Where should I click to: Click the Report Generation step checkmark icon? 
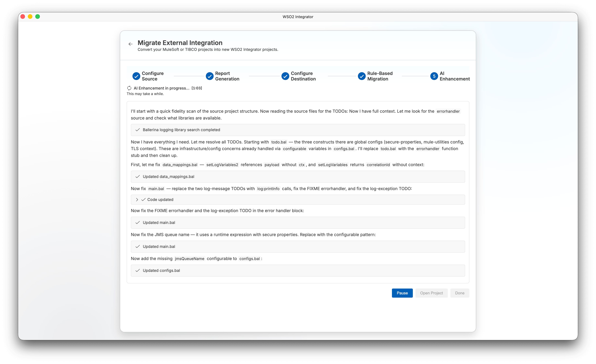point(209,76)
